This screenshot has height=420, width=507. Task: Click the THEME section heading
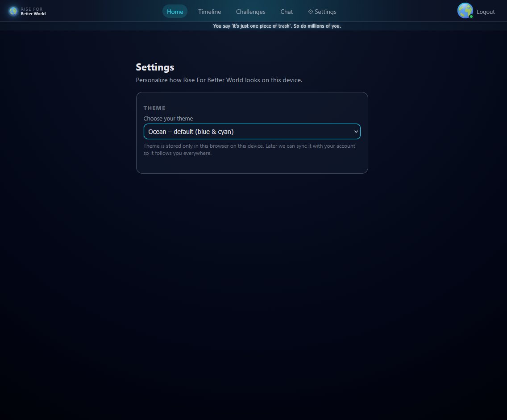click(154, 108)
